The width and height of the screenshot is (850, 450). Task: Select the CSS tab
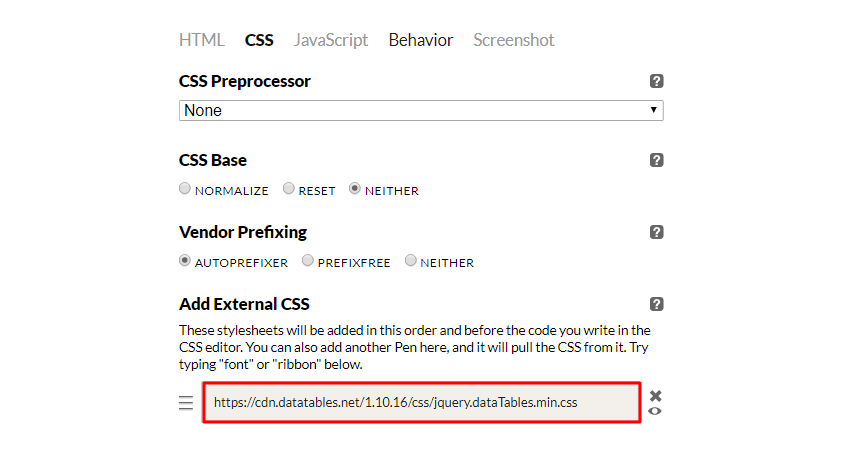tap(259, 40)
